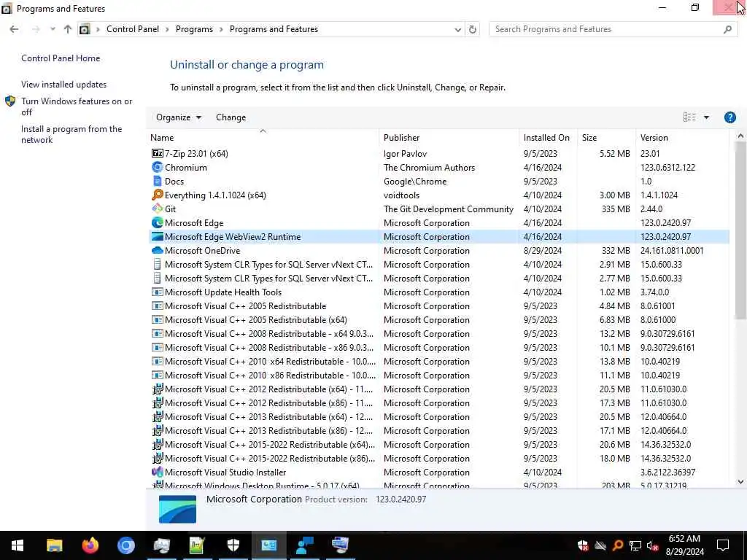747x560 pixels.
Task: Open Control Panel Home link
Action: (x=61, y=58)
